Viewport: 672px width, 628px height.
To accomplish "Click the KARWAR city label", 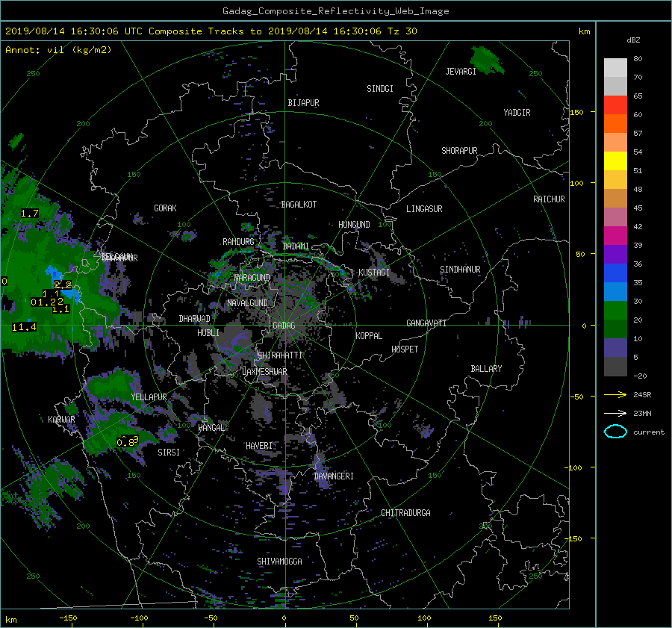I will click(61, 420).
